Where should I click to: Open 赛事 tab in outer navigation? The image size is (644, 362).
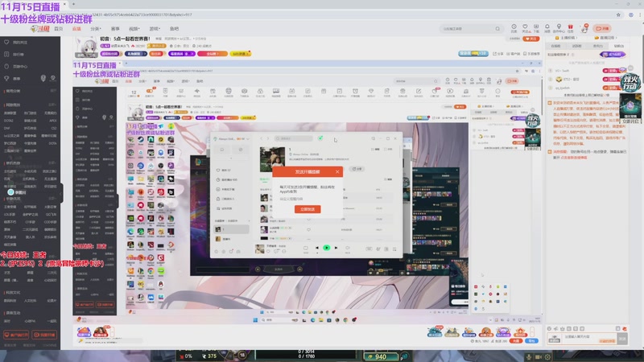[x=115, y=29]
